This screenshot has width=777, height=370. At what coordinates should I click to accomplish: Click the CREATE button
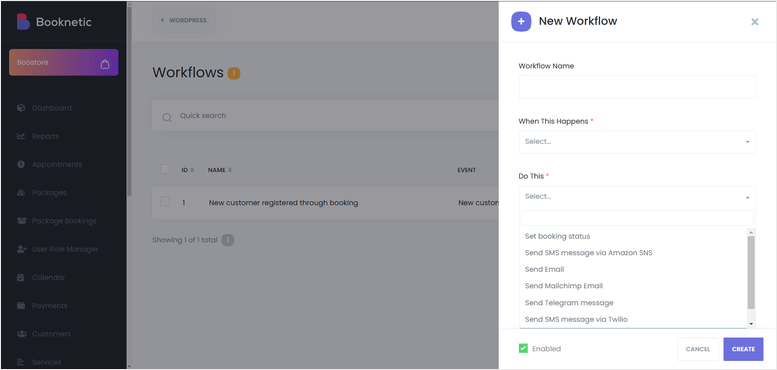[743, 349]
